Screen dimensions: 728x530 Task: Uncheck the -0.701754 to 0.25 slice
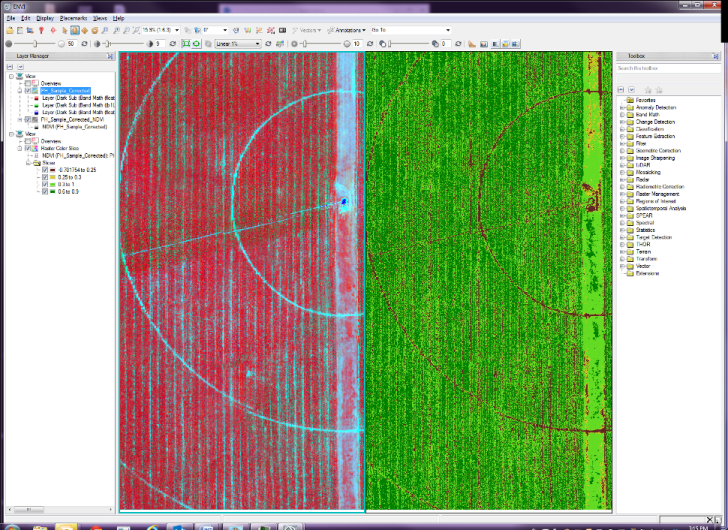pos(45,170)
